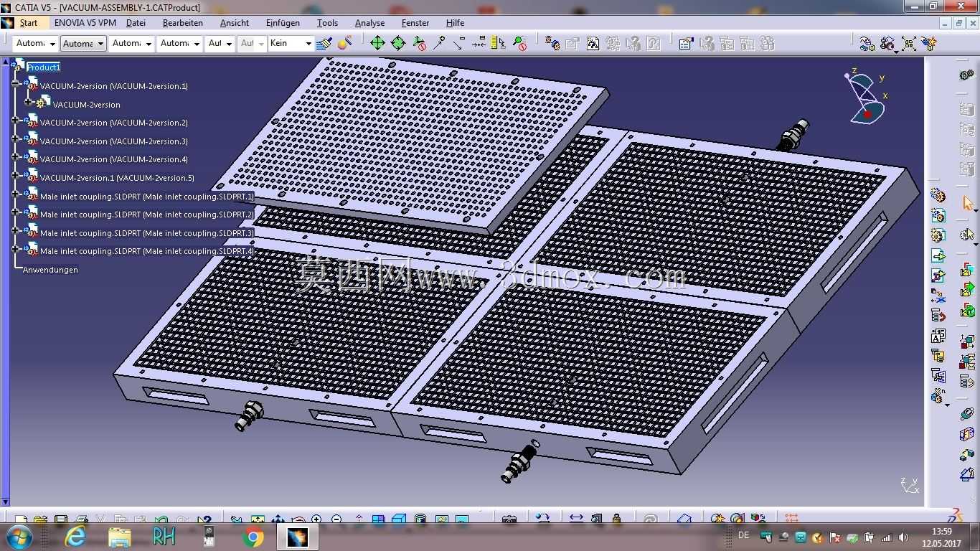Viewport: 980px width, 551px height.
Task: Select the New Product tool icon
Action: coord(938,215)
